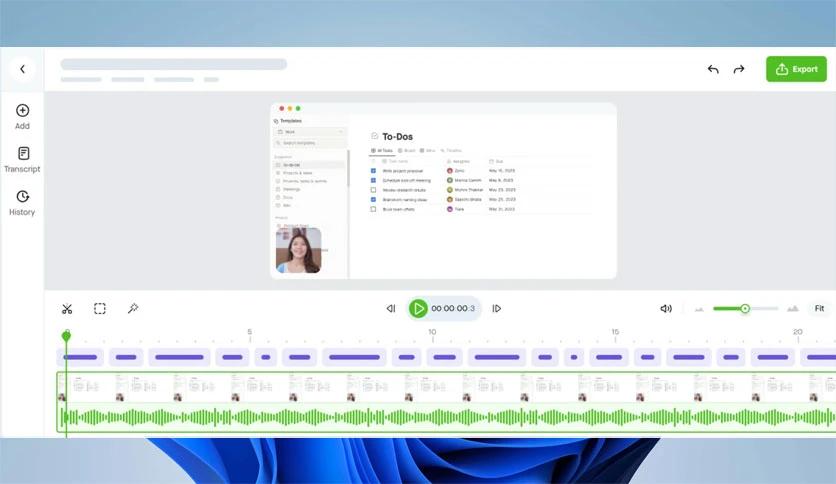Click the Export button
The image size is (836, 484).
[x=796, y=69]
